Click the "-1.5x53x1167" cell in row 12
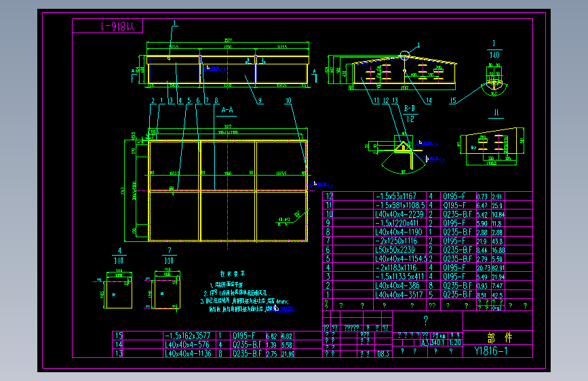Image resolution: width=588 pixels, height=381 pixels. pyautogui.click(x=395, y=196)
